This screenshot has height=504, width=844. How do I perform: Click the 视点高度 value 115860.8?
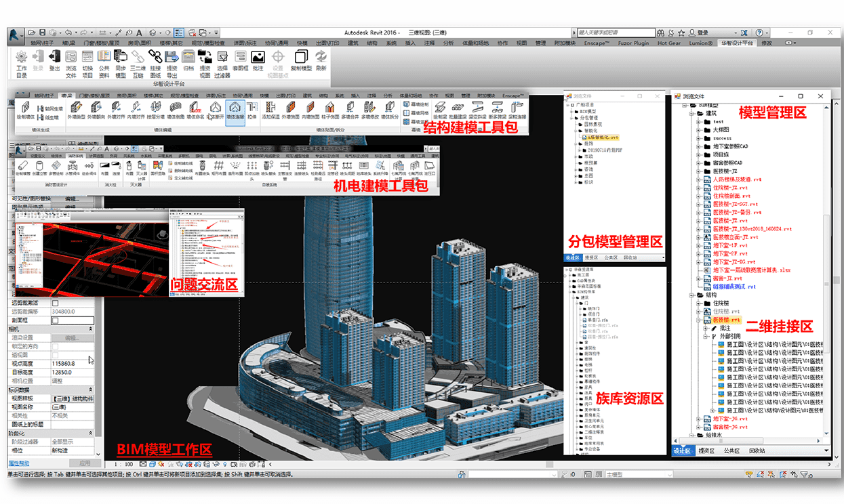pos(72,364)
